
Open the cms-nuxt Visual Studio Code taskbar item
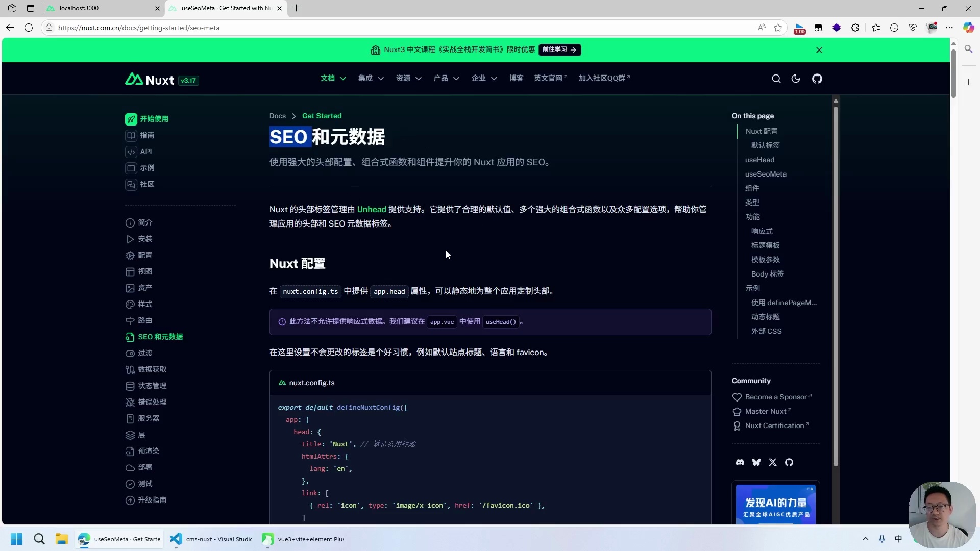pos(211,539)
